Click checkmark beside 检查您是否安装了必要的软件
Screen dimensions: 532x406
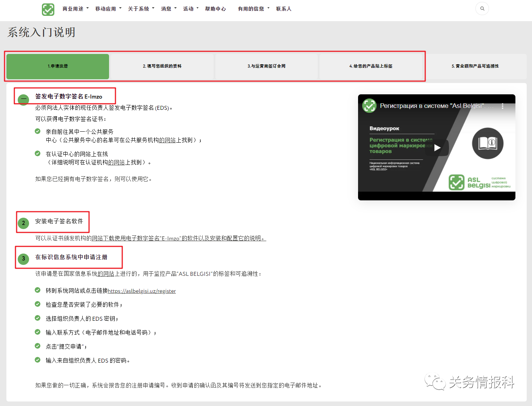(x=37, y=304)
